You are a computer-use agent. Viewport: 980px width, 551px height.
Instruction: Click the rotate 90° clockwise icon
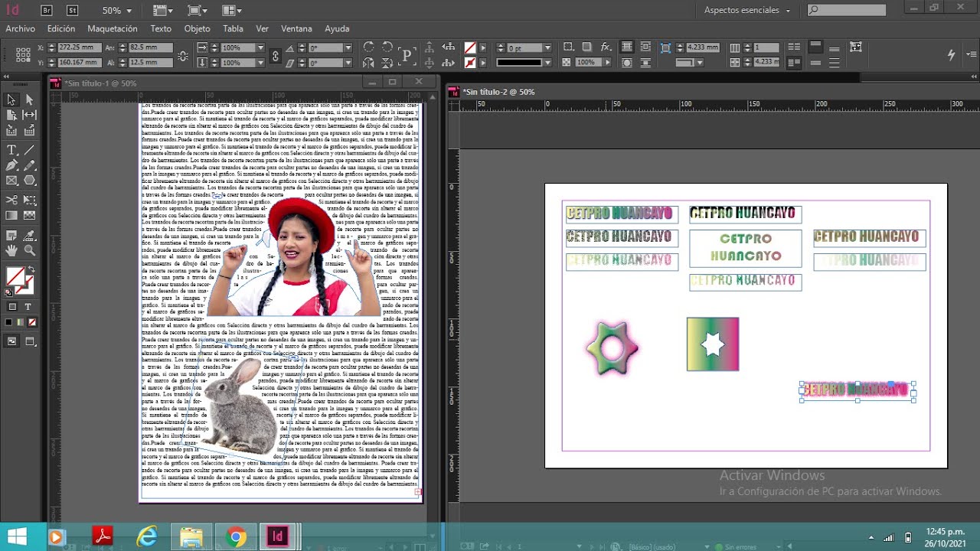[x=369, y=47]
